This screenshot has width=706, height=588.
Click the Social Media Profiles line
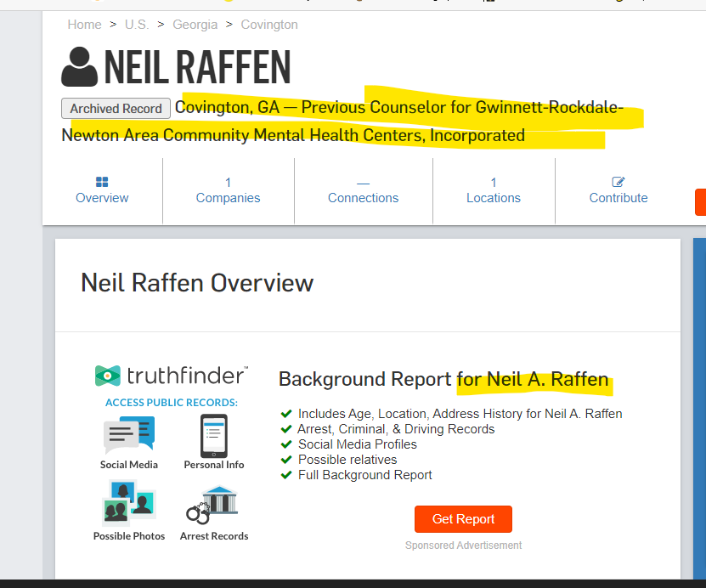point(358,444)
